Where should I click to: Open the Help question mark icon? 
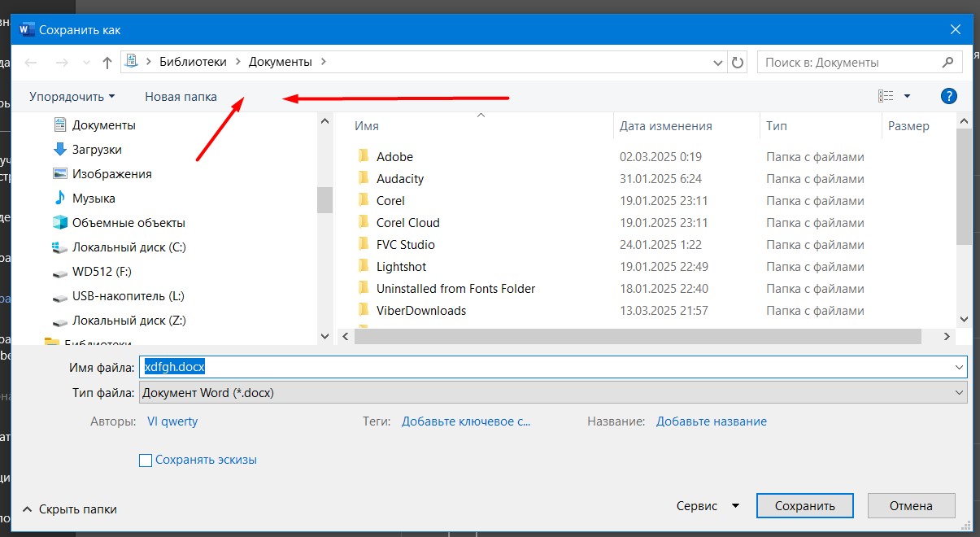948,96
